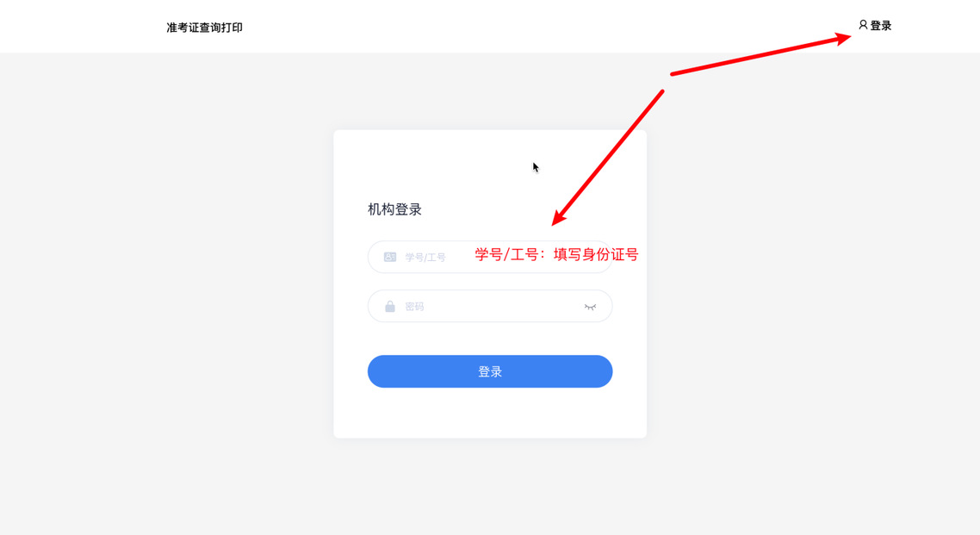
Task: Click the 准考证查询打印 page title
Action: coord(204,28)
